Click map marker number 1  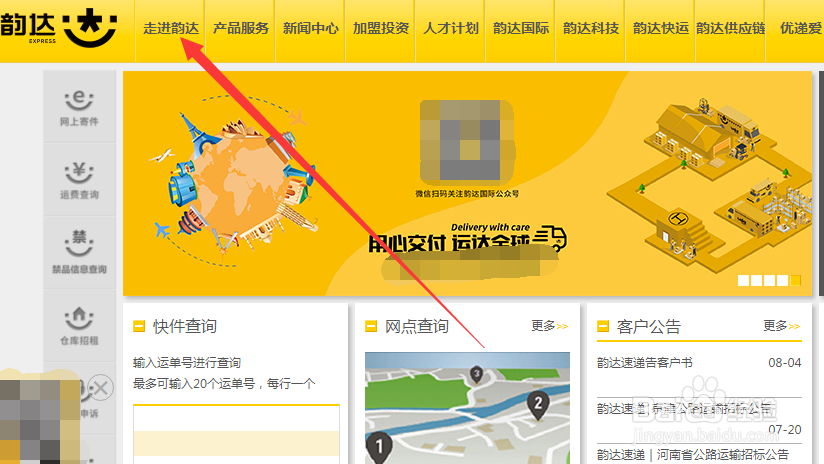[x=379, y=447]
